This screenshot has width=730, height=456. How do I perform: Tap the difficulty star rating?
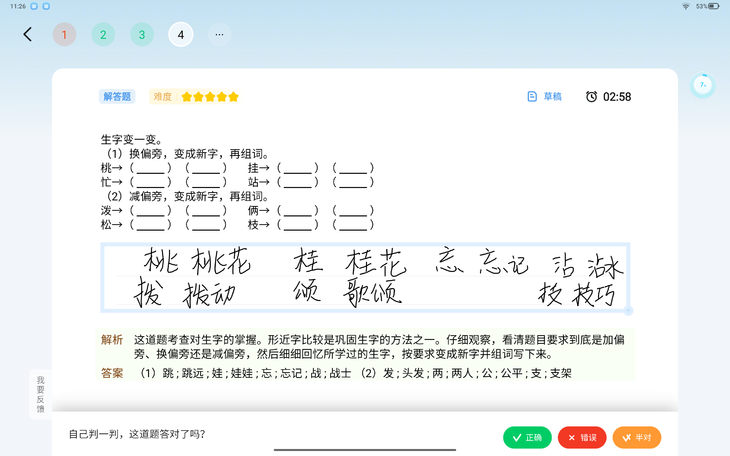coord(210,97)
